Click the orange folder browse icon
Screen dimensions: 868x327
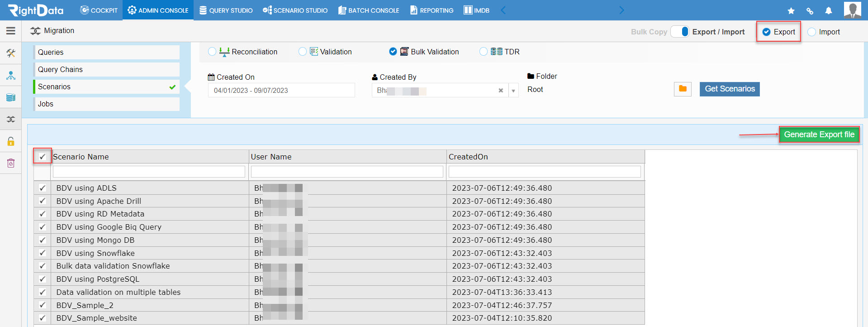(x=683, y=89)
